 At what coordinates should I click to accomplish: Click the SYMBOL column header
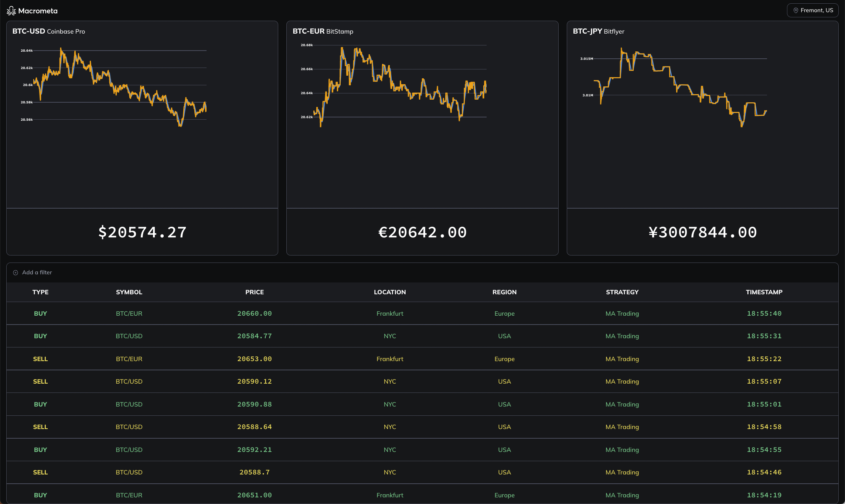[129, 292]
